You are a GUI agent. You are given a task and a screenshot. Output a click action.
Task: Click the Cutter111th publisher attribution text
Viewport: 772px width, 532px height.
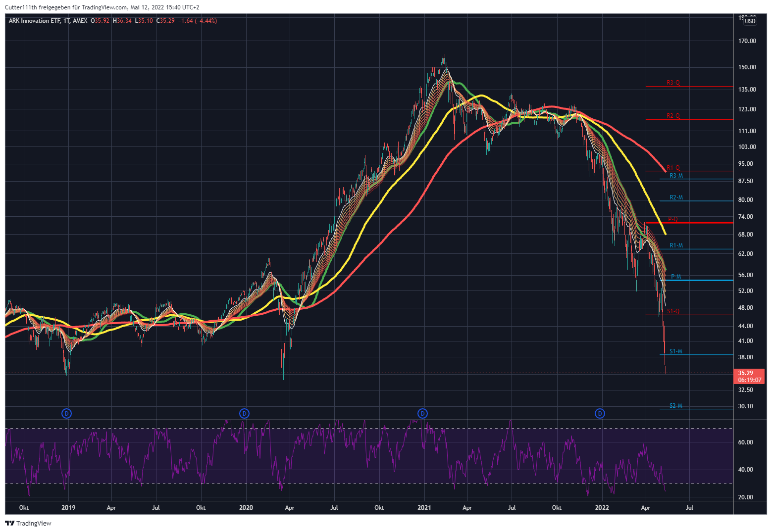(102, 7)
